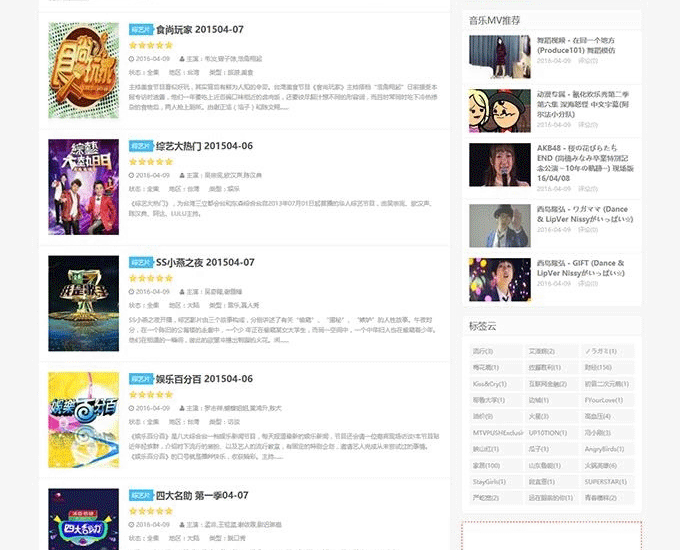Click the clock icon in 食尚玩家 entry
Viewport: 680px width, 550px height.
pos(131,59)
